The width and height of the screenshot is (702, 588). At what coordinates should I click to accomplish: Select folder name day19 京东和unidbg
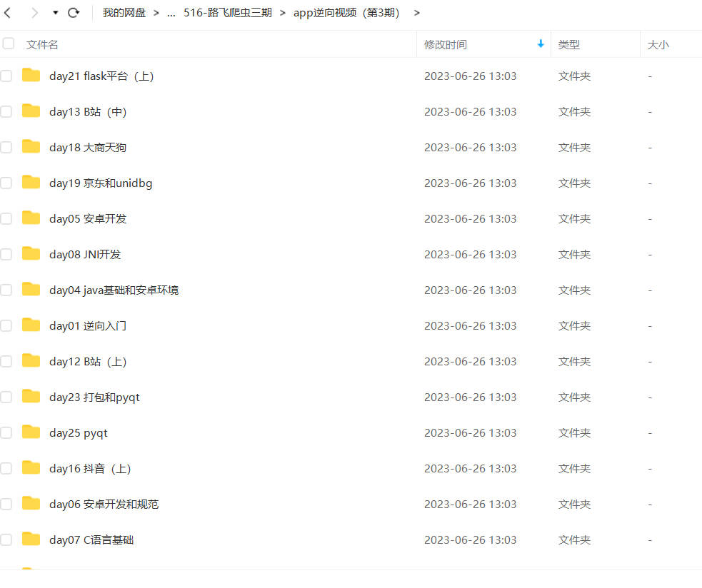coord(101,183)
